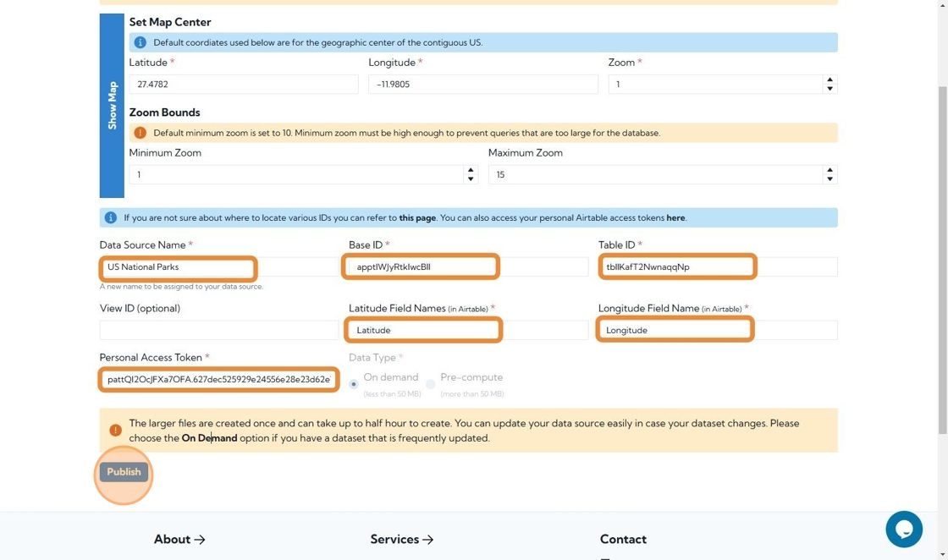
Task: Click the Latitude map center field
Action: tap(244, 84)
